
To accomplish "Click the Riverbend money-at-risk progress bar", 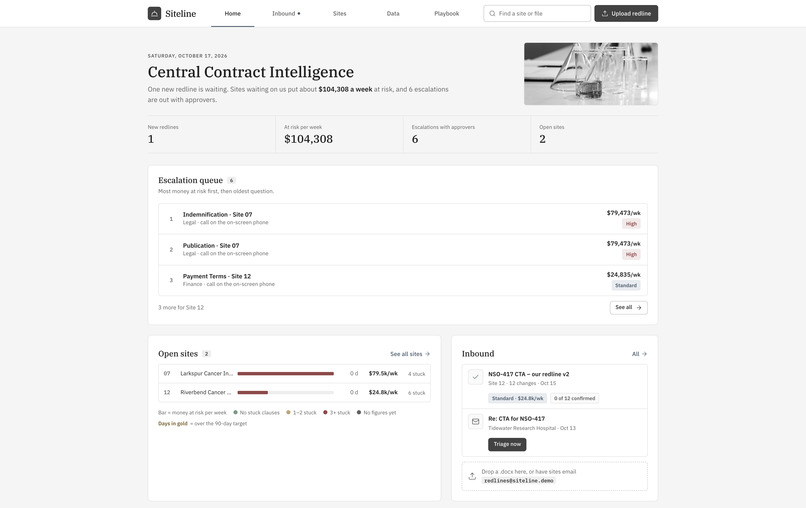I will point(285,392).
